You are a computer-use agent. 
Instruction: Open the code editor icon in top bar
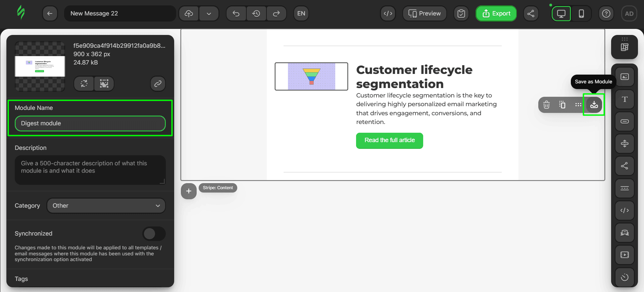pos(388,13)
